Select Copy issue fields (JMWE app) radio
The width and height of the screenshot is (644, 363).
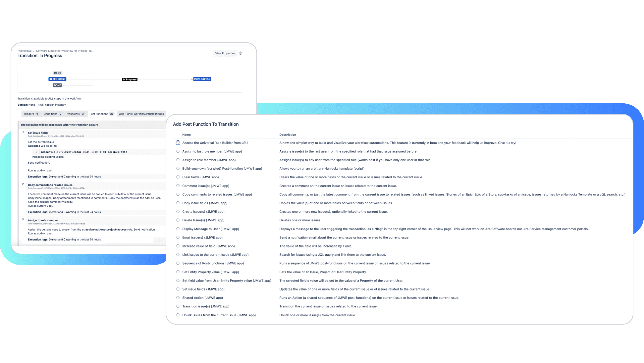178,203
